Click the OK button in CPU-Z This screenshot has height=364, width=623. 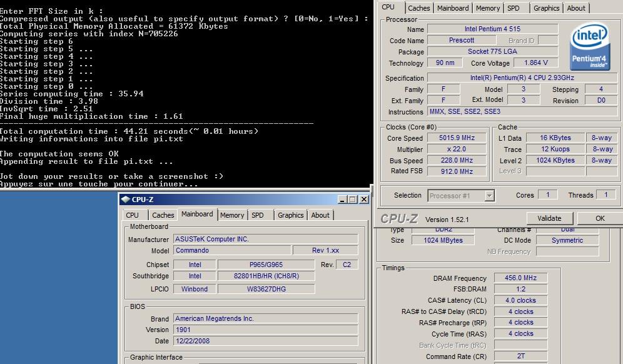[600, 218]
